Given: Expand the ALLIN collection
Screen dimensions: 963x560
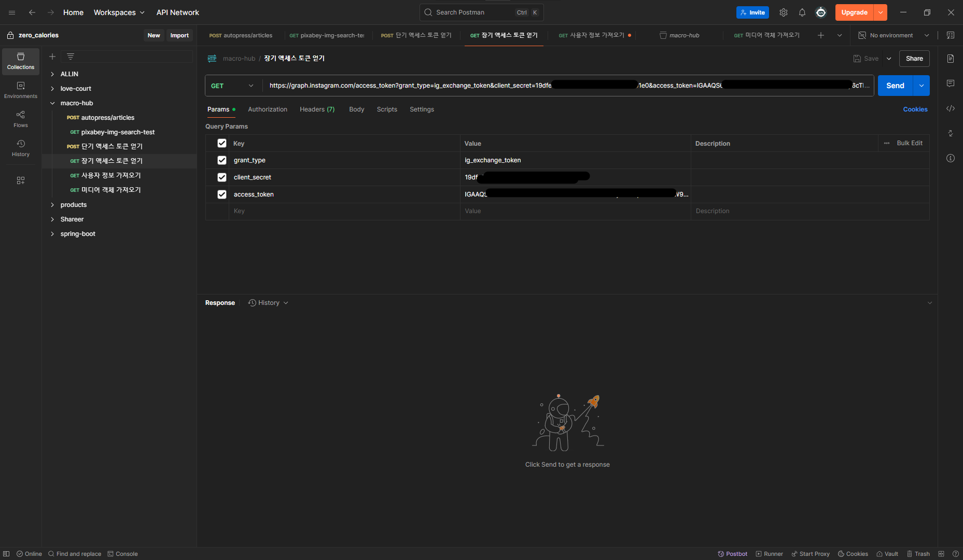Looking at the screenshot, I should 52,74.
